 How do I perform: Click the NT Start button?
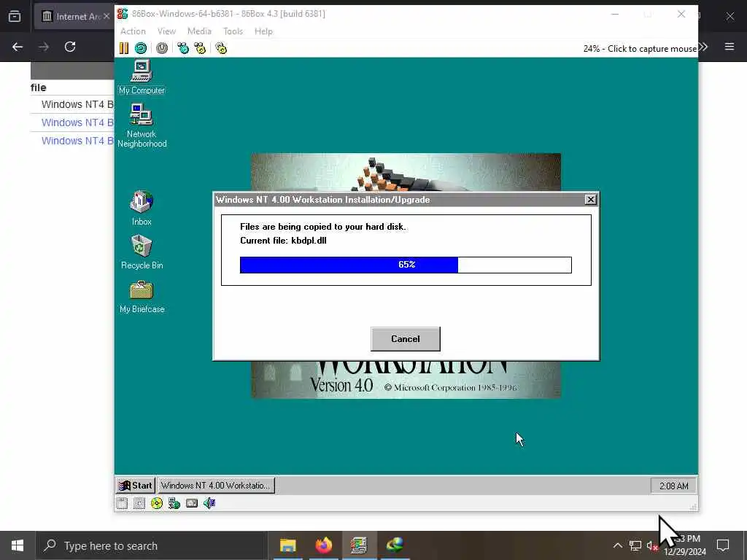136,486
